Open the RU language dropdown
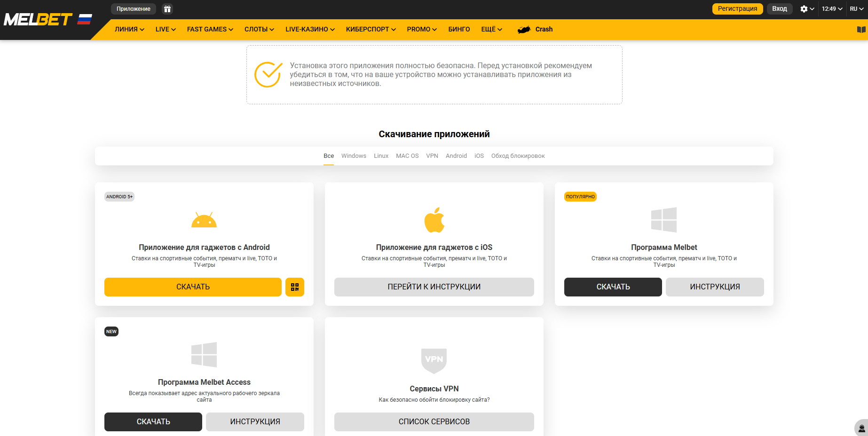 coord(856,8)
